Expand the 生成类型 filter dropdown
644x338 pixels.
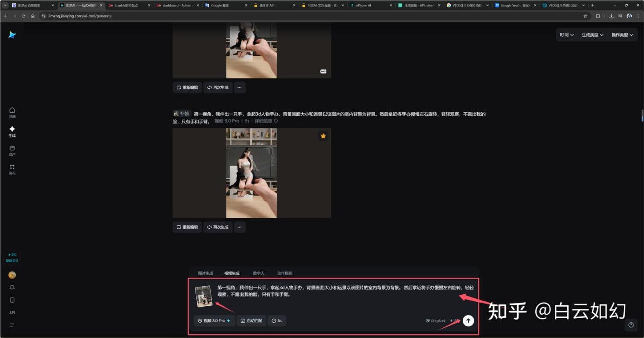(592, 35)
